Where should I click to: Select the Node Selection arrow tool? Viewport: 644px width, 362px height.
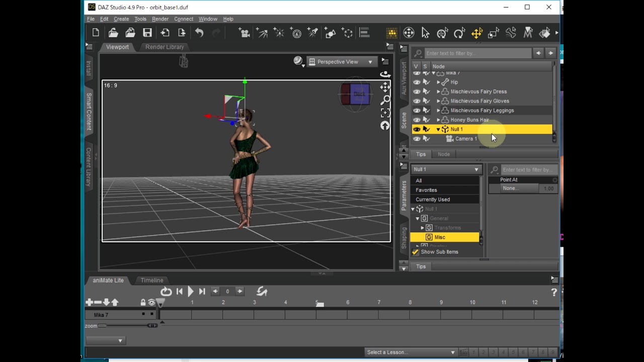426,33
